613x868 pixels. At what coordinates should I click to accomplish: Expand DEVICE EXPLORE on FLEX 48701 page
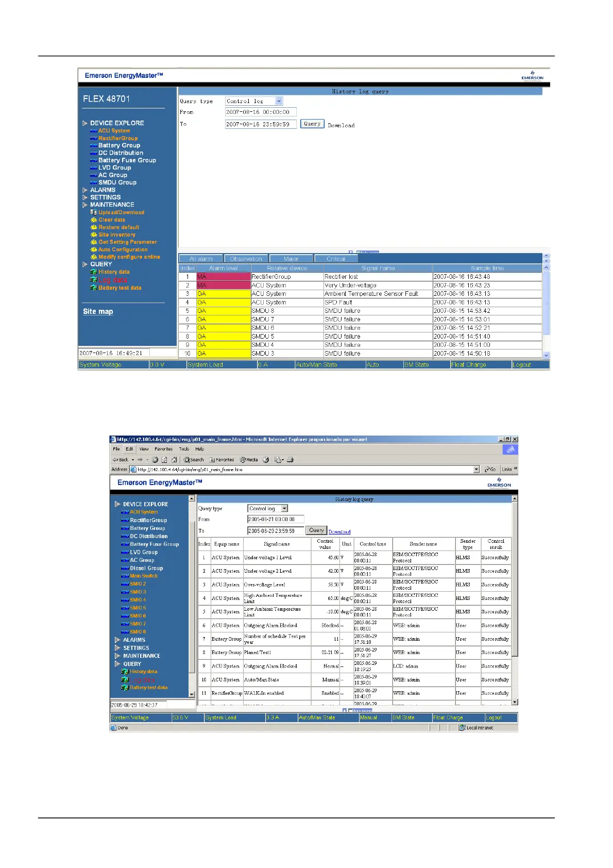pyautogui.click(x=85, y=123)
